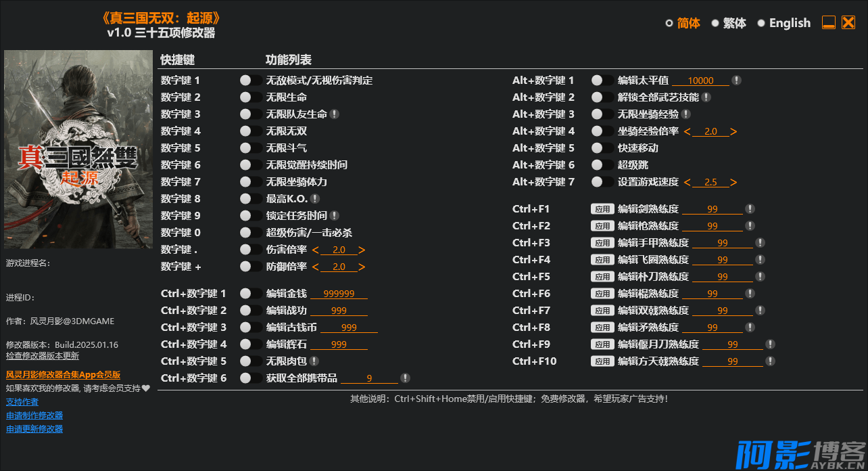Click 编辑战功 value field
Viewport: 868px width, 471px height.
coord(339,311)
